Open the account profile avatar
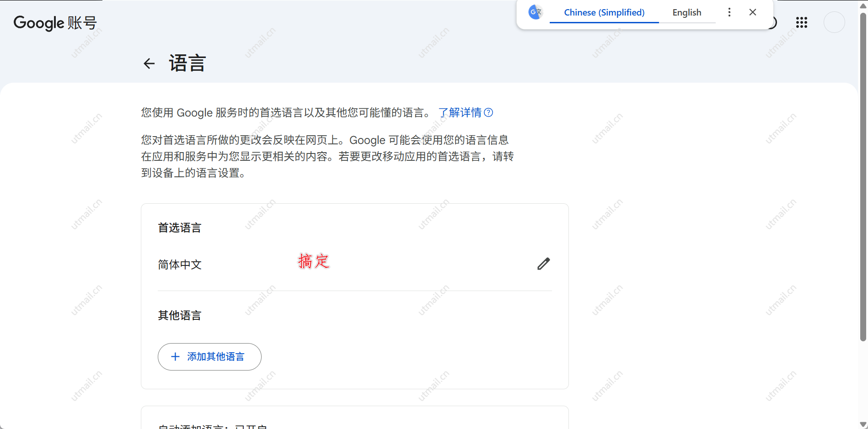 834,22
